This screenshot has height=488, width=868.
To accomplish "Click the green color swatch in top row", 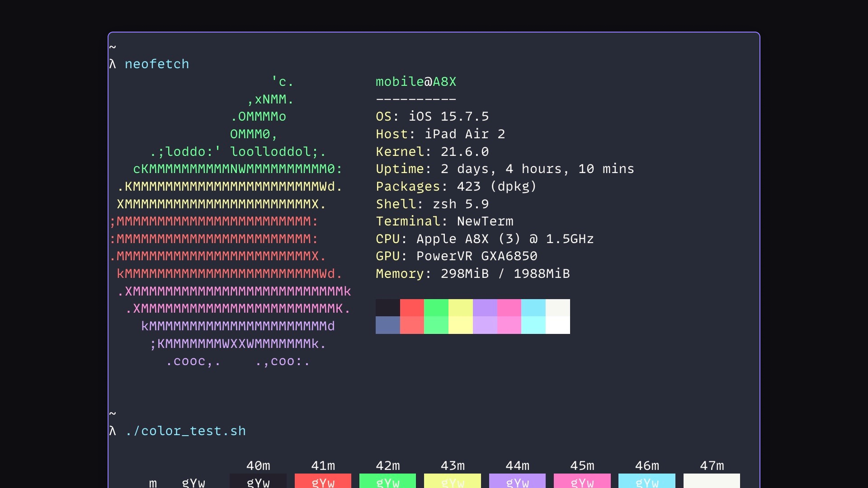I will [x=436, y=308].
